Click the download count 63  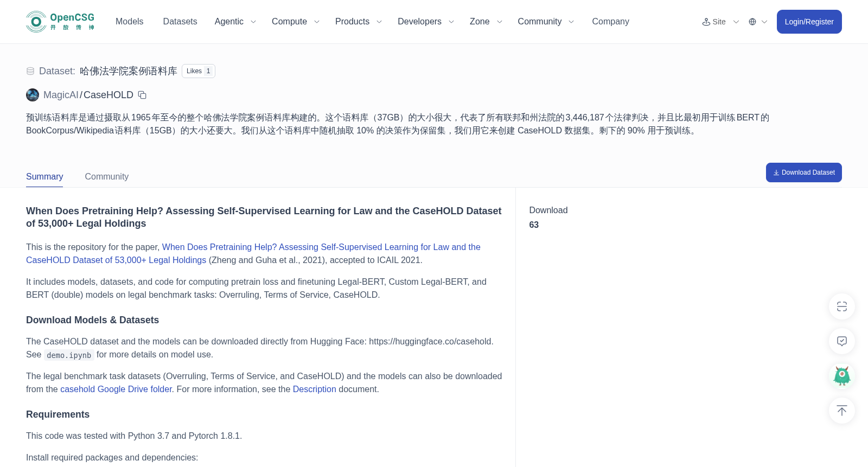tap(534, 225)
